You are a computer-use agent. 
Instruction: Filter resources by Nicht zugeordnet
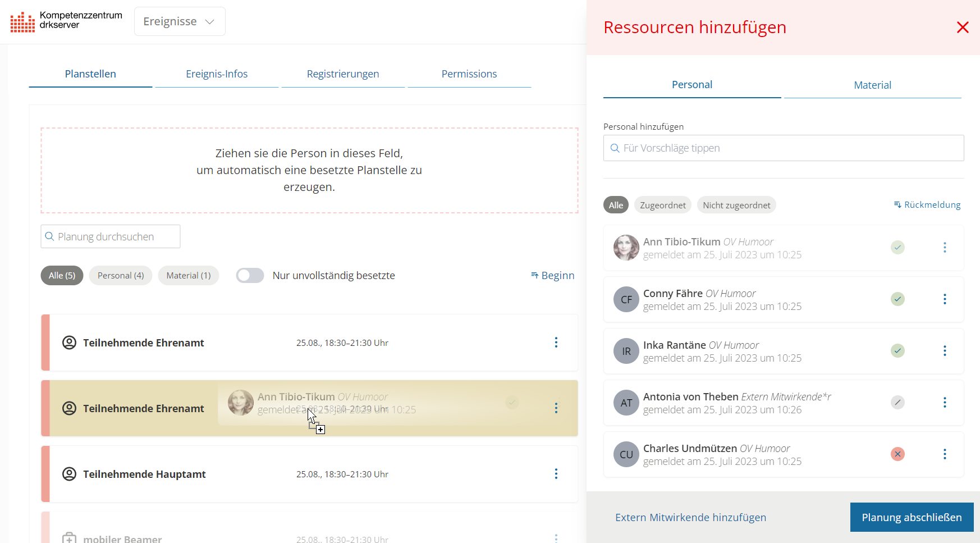736,206
